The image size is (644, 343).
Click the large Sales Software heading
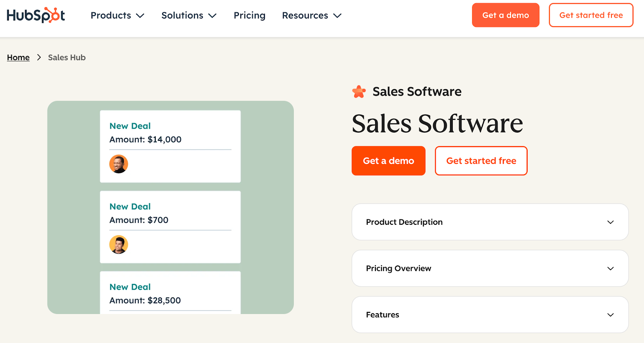pos(438,123)
